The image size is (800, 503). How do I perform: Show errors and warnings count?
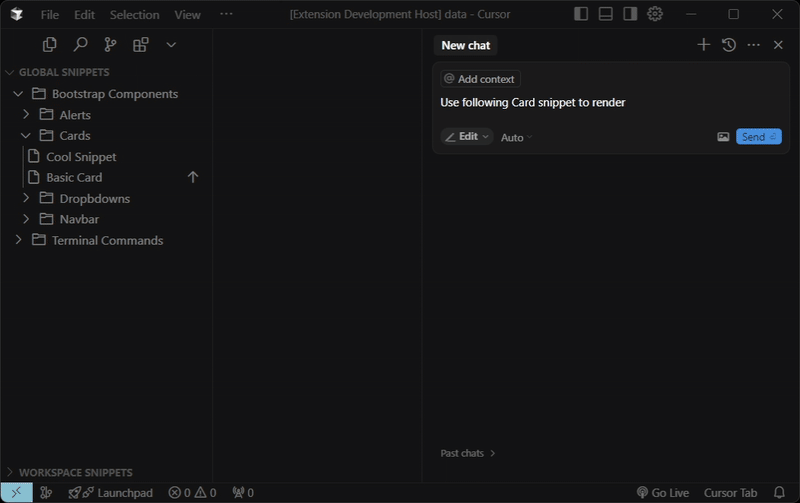pos(192,493)
